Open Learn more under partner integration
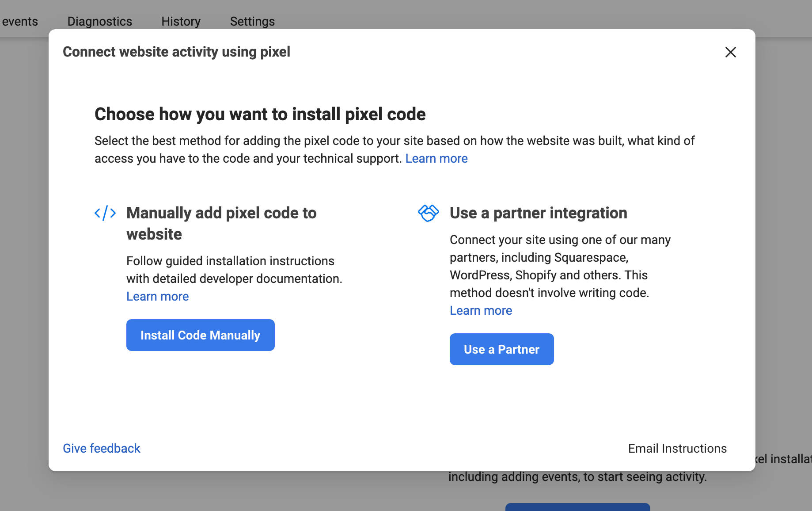 [x=481, y=311]
